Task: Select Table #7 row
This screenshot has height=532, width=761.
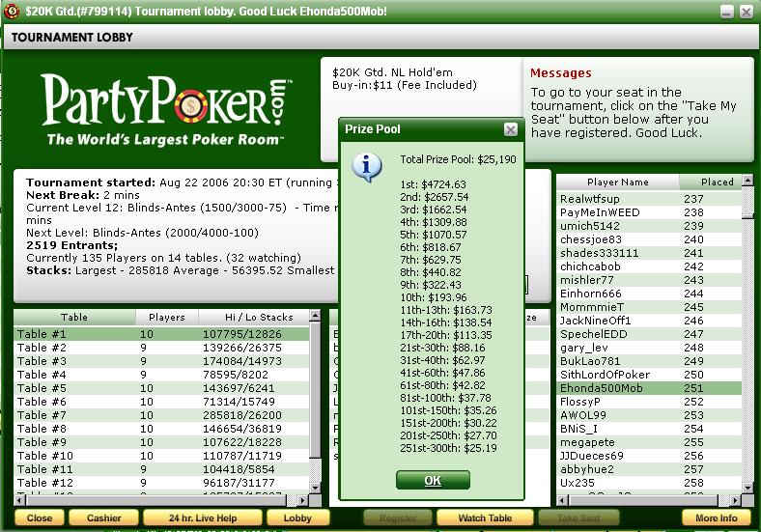Action: [161, 415]
